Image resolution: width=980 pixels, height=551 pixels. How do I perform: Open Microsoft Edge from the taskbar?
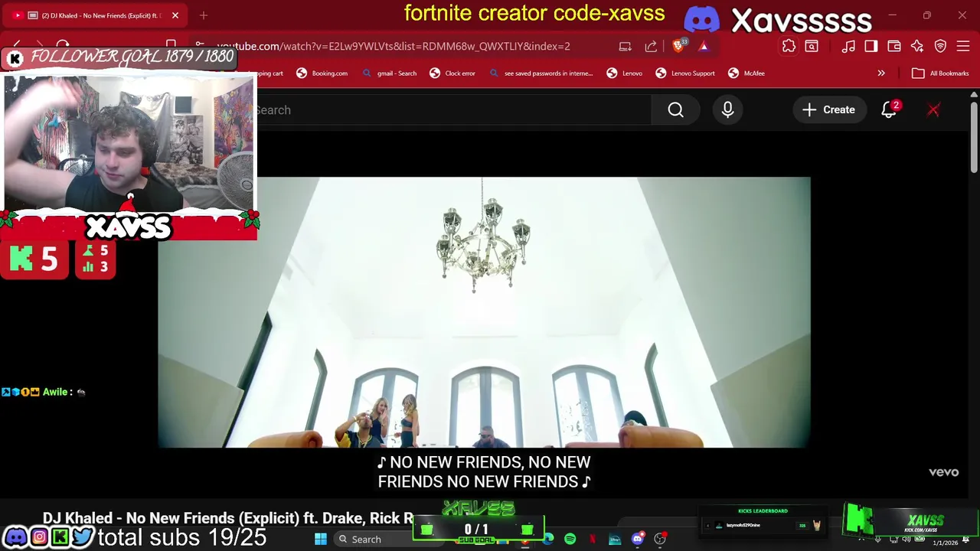[x=548, y=540]
